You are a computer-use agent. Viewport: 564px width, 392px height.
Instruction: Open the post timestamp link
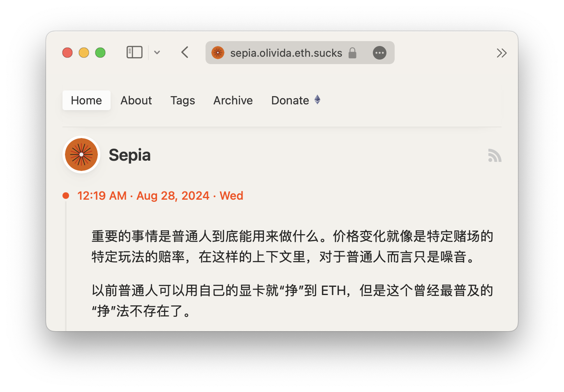point(160,196)
